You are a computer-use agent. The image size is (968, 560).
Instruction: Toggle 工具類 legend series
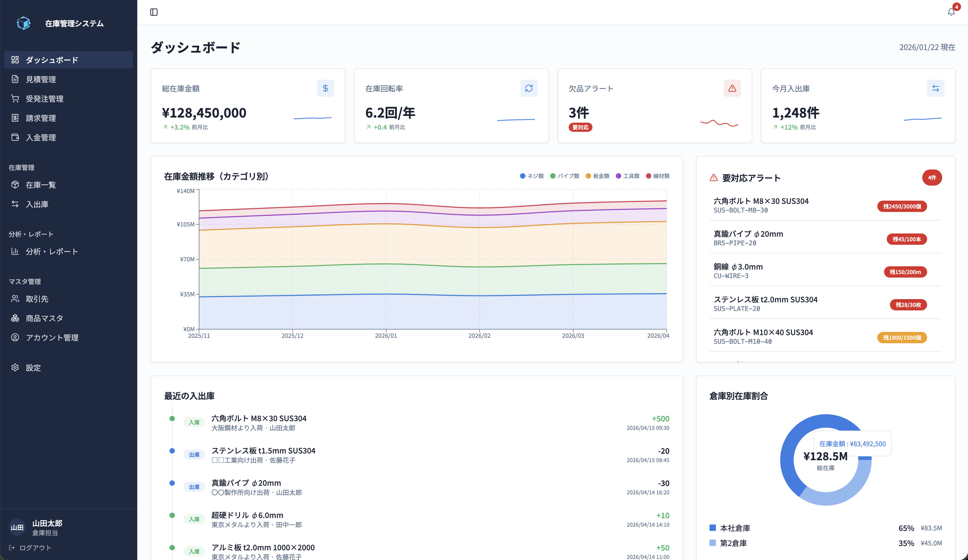click(x=627, y=176)
